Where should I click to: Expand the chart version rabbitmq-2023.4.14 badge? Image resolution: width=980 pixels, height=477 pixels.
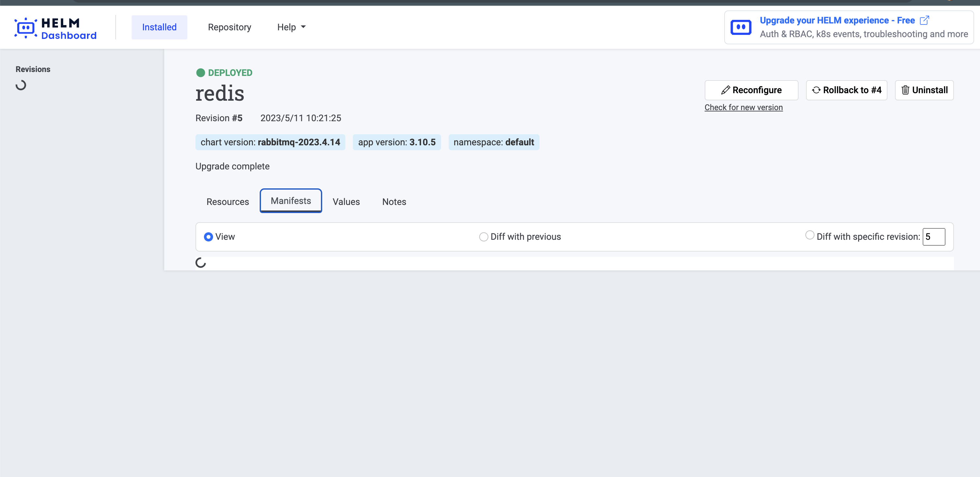(x=270, y=142)
